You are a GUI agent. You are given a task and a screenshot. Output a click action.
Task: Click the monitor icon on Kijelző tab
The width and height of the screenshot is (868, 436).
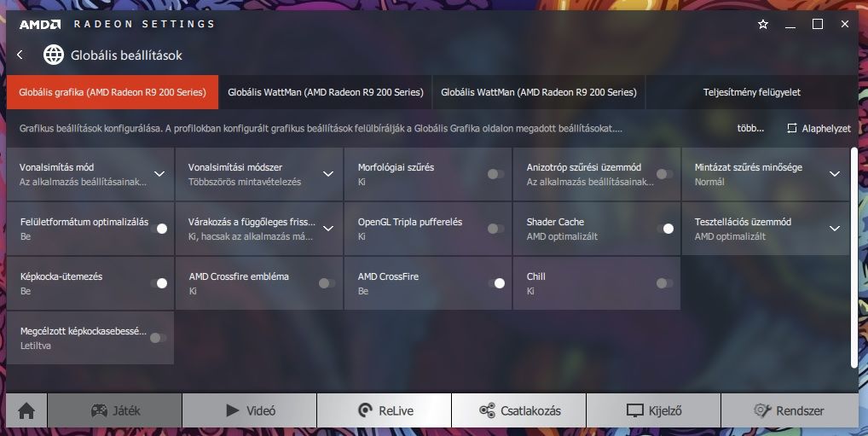(635, 410)
